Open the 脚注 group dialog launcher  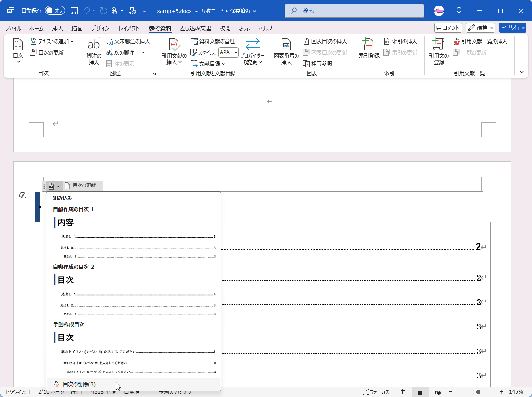point(153,74)
